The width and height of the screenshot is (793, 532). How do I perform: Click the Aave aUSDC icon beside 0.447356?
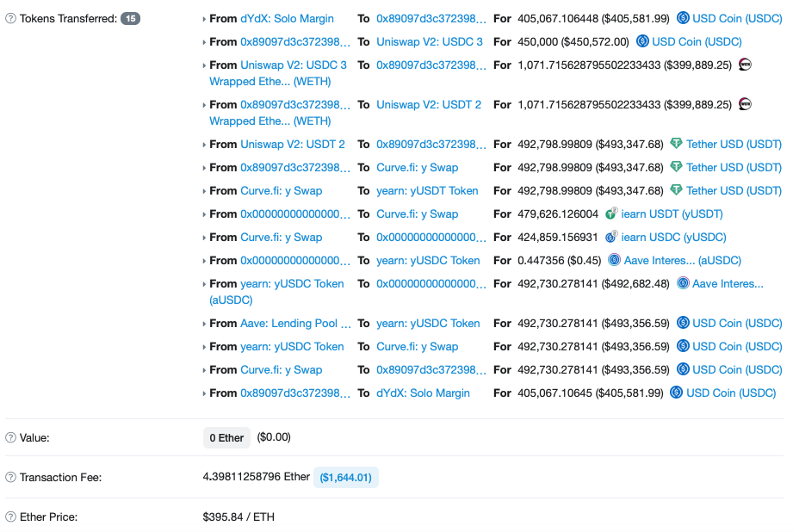(614, 260)
